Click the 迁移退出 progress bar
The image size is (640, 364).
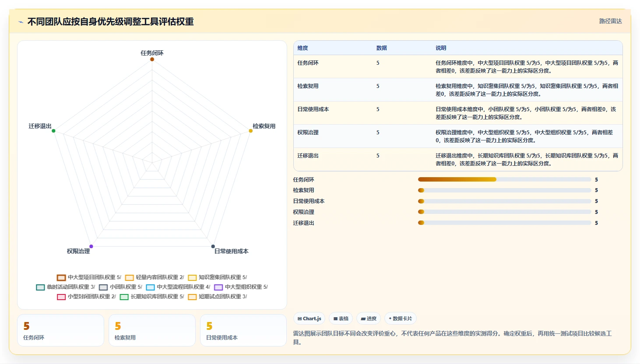pyautogui.click(x=505, y=223)
